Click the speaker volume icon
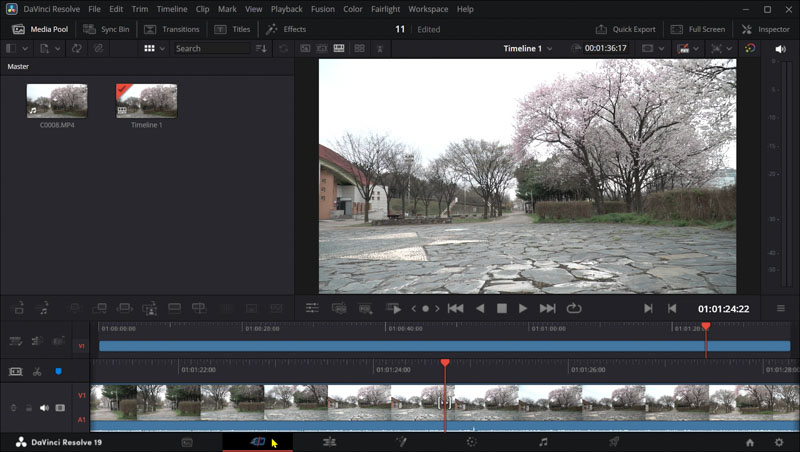Image resolution: width=800 pixels, height=452 pixels. pos(780,49)
